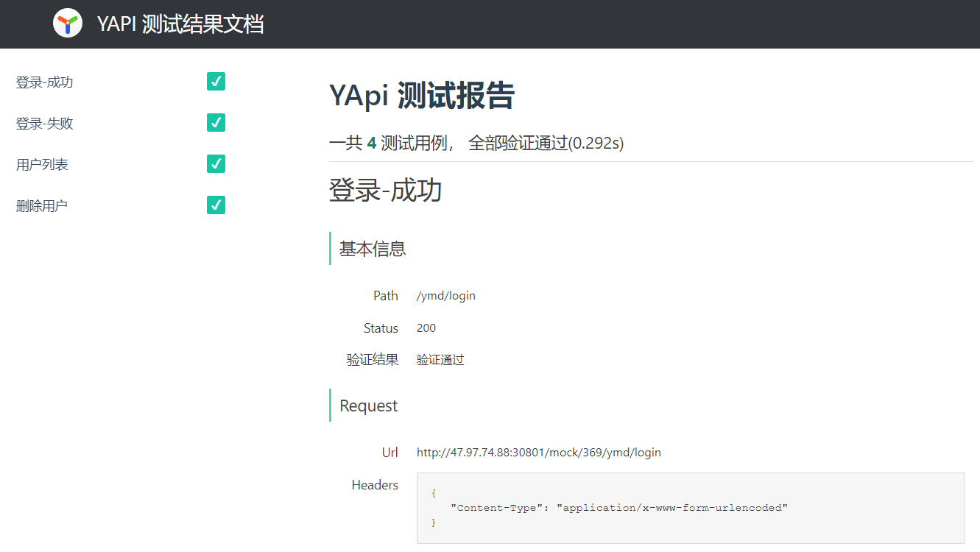Click the 登录-成功 section heading
980x552 pixels.
[x=386, y=191]
